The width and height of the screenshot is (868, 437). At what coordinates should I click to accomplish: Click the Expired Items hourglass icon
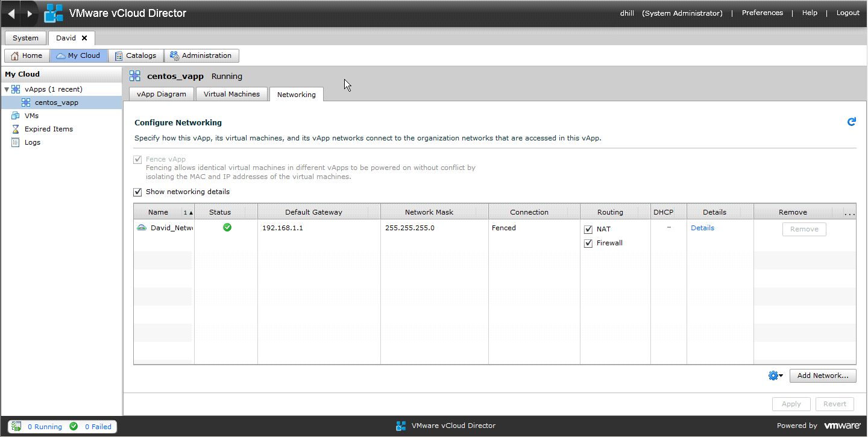(16, 129)
